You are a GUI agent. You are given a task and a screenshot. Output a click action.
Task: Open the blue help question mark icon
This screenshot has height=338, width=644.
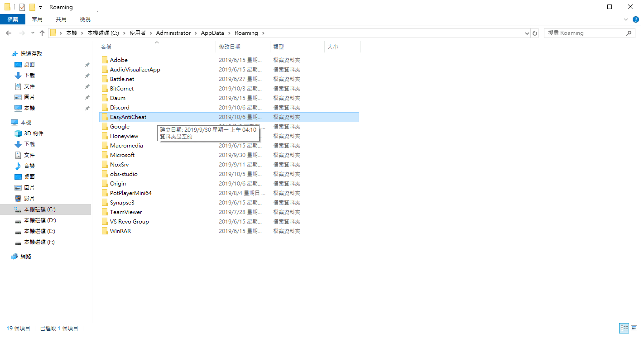point(636,19)
